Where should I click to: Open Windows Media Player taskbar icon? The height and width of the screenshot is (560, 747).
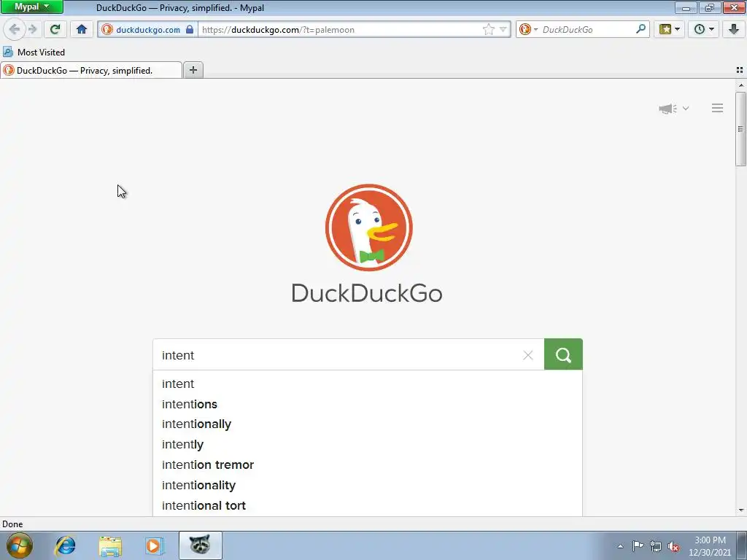[154, 545]
